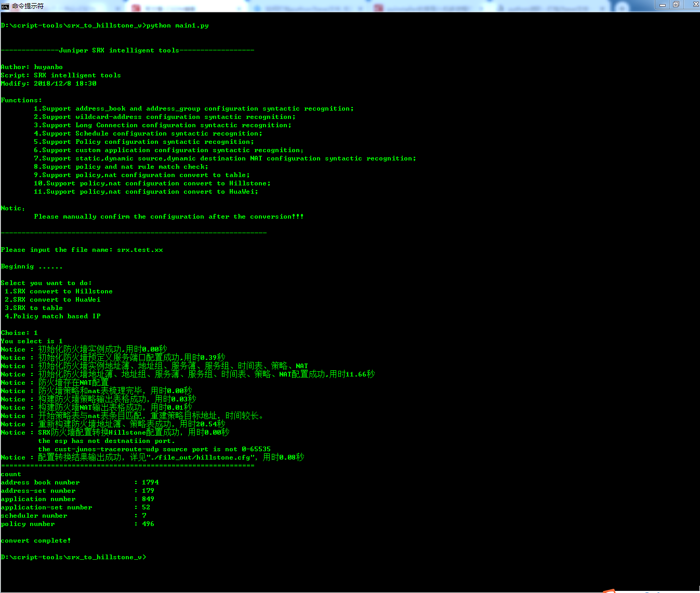The image size is (700, 593).
Task: Click function 1 address_book line
Action: click(x=194, y=109)
